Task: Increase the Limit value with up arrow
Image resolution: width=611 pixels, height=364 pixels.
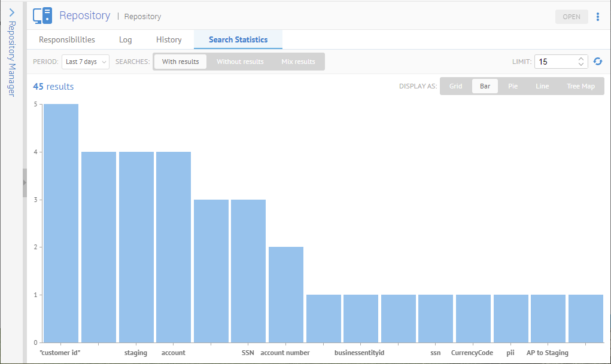Action: click(x=581, y=59)
